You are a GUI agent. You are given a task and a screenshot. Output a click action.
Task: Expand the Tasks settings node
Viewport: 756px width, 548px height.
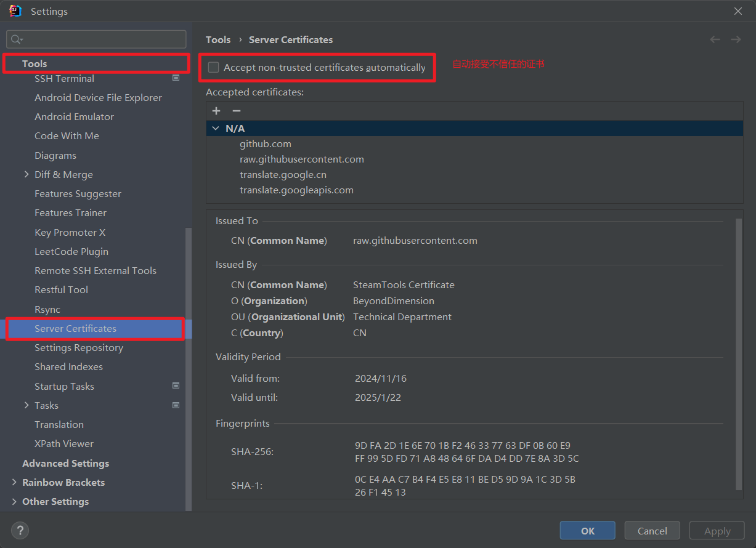coord(26,405)
